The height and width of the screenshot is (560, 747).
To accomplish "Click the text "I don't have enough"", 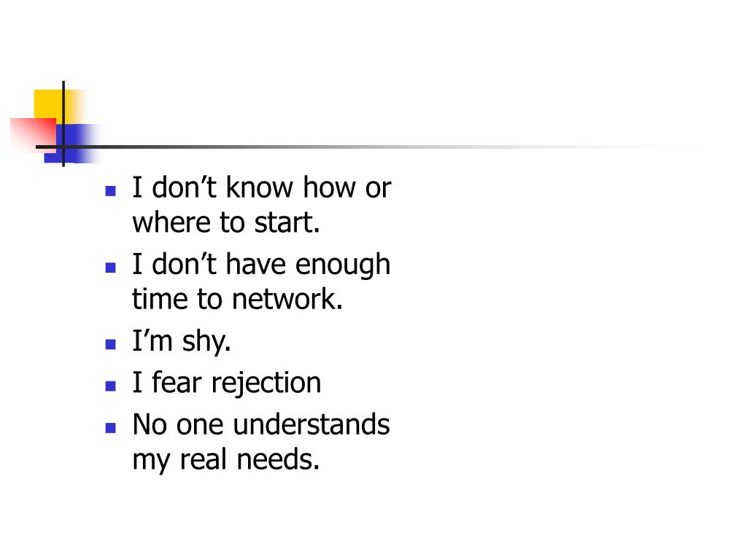I will click(x=261, y=265).
